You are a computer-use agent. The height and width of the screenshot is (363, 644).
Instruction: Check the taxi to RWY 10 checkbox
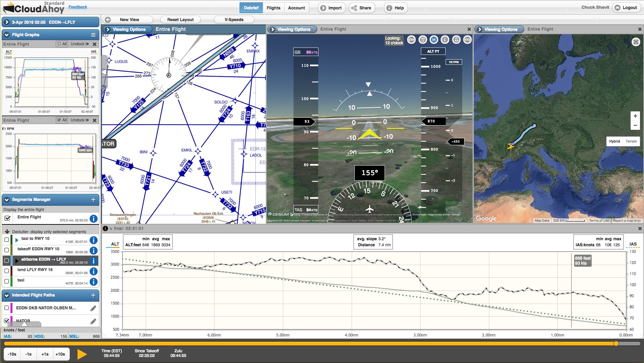coord(6,240)
